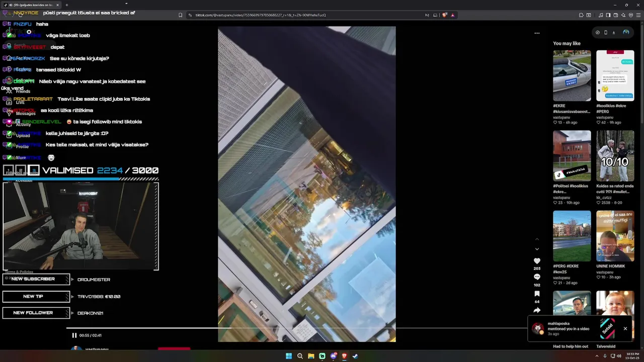Image resolution: width=644 pixels, height=362 pixels.
Task: Open the mahlaposka mentioned you notification
Action: 579,329
